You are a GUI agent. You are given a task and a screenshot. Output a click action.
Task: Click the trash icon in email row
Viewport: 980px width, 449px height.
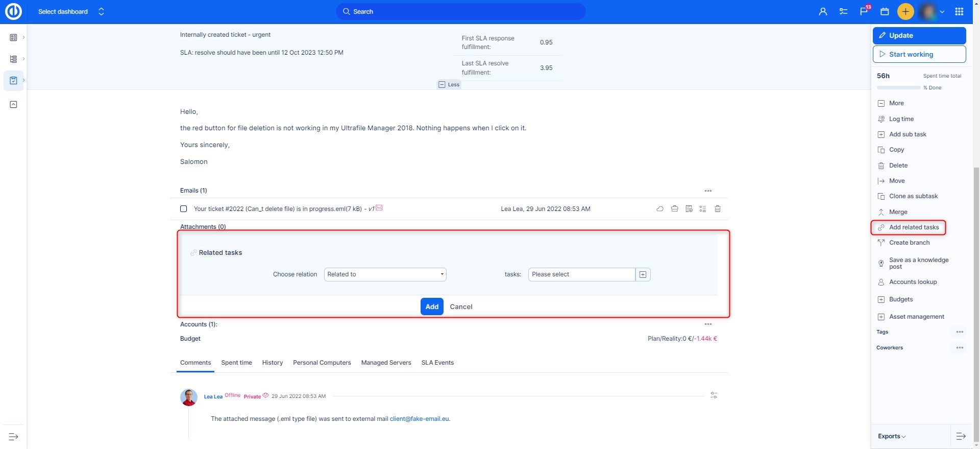717,209
